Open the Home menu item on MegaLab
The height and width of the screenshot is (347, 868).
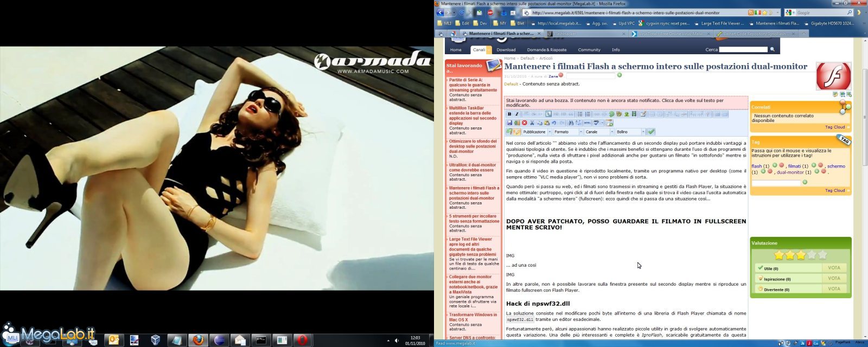click(456, 50)
